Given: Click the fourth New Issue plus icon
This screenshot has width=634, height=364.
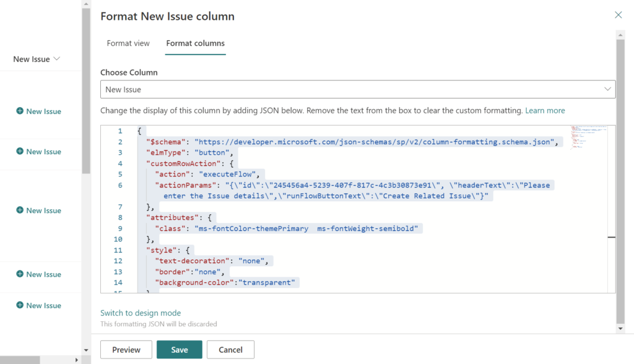Looking at the screenshot, I should pos(20,274).
